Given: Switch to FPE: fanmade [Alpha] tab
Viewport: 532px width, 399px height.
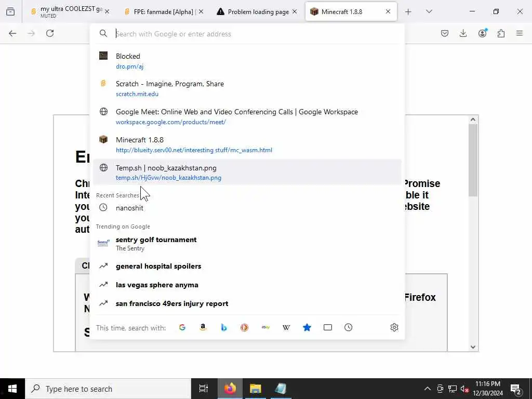Looking at the screenshot, I should [164, 11].
